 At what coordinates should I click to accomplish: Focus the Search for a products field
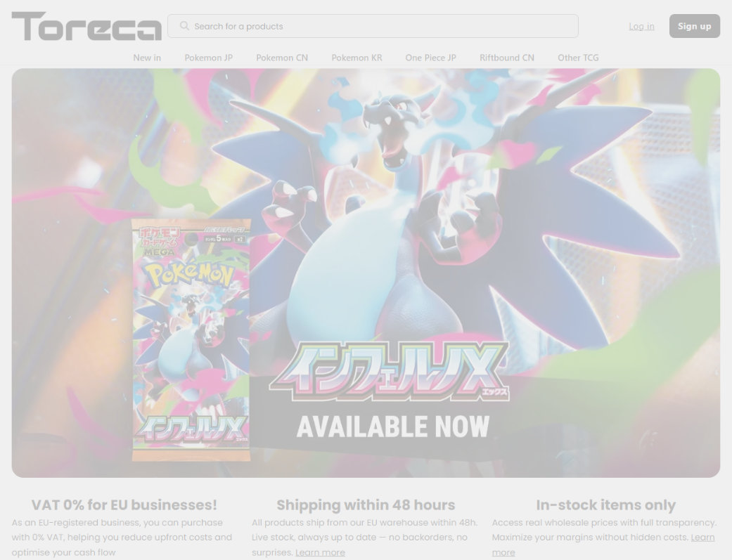tap(373, 26)
